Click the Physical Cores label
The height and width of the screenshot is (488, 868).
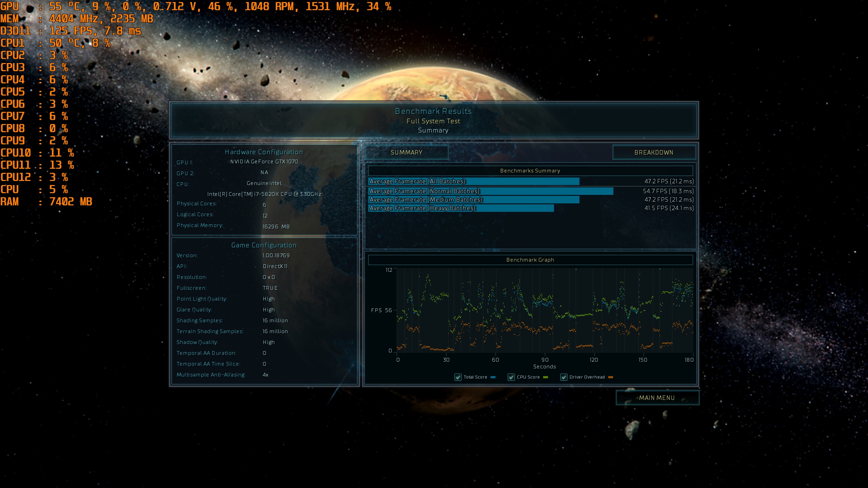coord(197,204)
